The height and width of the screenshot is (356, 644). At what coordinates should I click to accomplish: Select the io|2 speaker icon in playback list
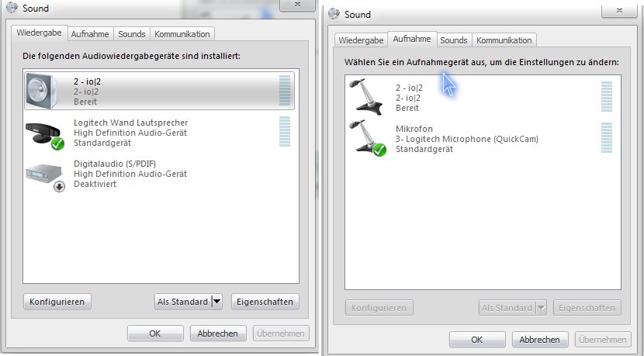click(41, 92)
